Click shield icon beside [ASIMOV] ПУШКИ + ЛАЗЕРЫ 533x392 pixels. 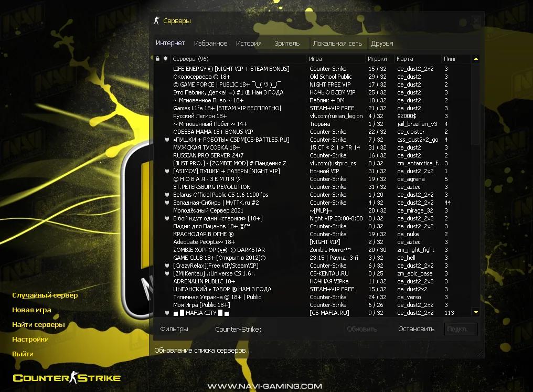[167, 172]
